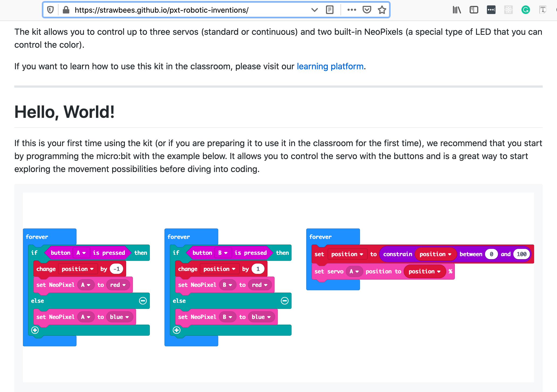View site information via the padlock icon
This screenshot has width=557, height=392.
(66, 10)
